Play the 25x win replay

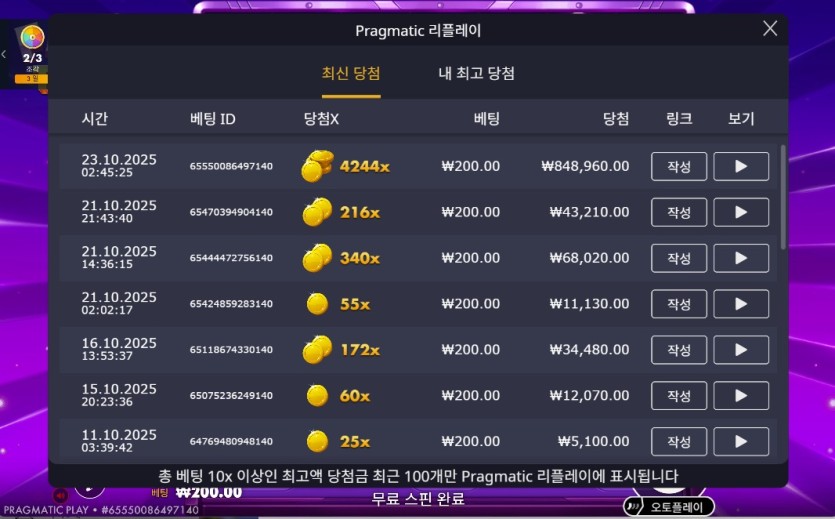tap(741, 441)
